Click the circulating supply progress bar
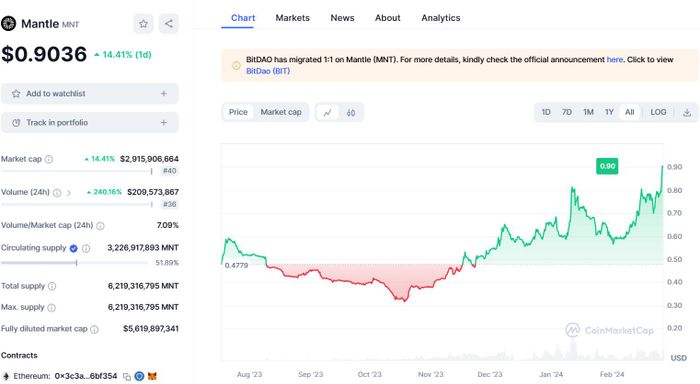The height and width of the screenshot is (384, 700). (74, 263)
